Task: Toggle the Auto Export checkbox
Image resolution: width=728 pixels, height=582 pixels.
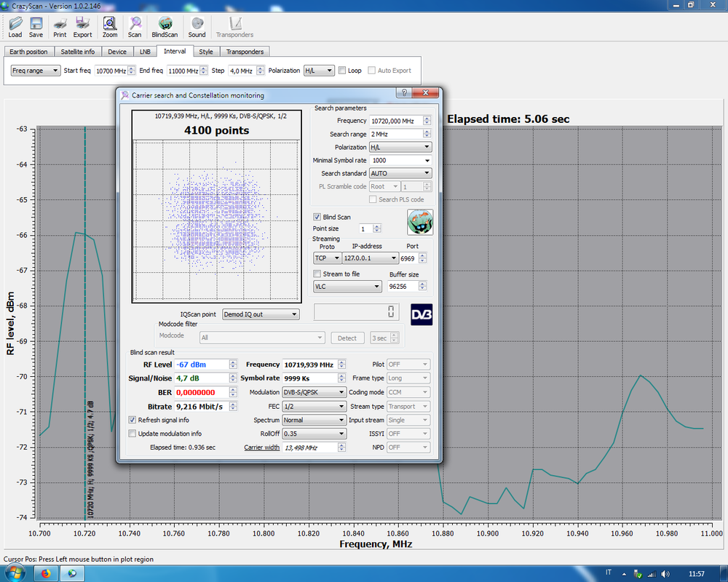Action: (371, 71)
